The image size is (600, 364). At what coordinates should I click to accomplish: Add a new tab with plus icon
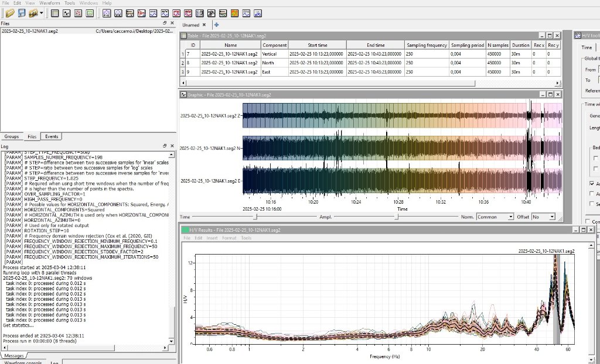click(216, 25)
